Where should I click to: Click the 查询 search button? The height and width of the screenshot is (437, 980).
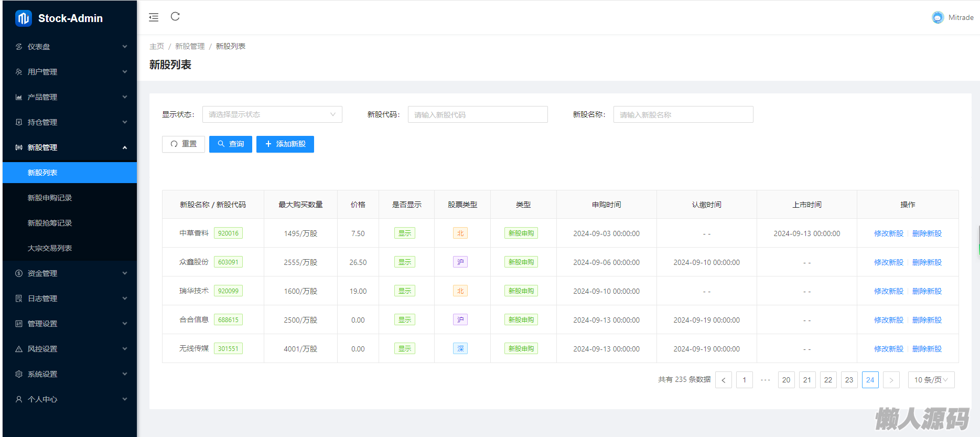[x=231, y=144]
